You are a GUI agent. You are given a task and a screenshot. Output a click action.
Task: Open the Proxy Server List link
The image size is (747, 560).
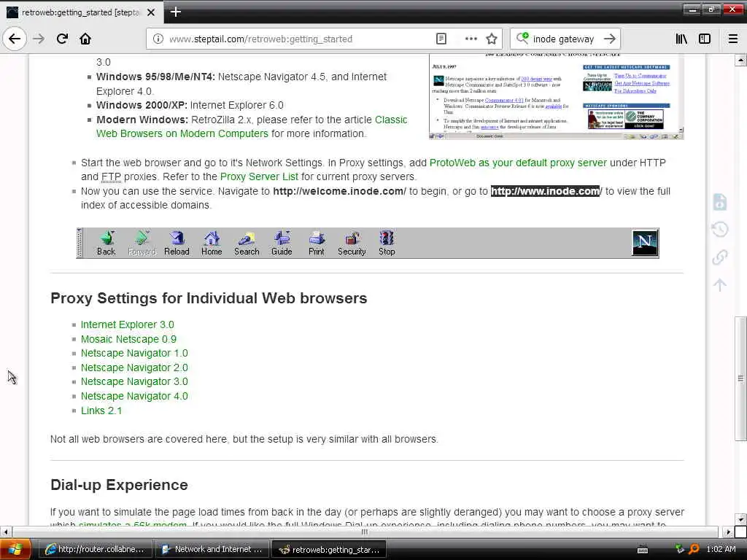pos(259,176)
